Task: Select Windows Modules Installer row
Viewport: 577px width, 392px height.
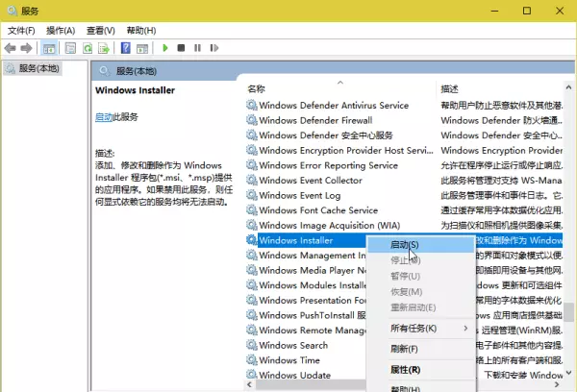Action: [306, 285]
